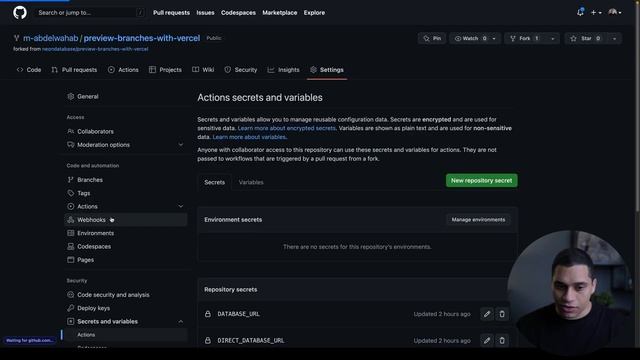Star the repository
Screen dimensions: 640x360
click(586, 38)
